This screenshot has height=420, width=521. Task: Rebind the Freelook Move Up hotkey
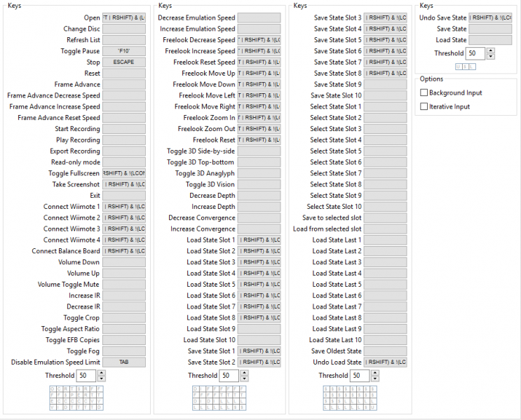(x=259, y=74)
